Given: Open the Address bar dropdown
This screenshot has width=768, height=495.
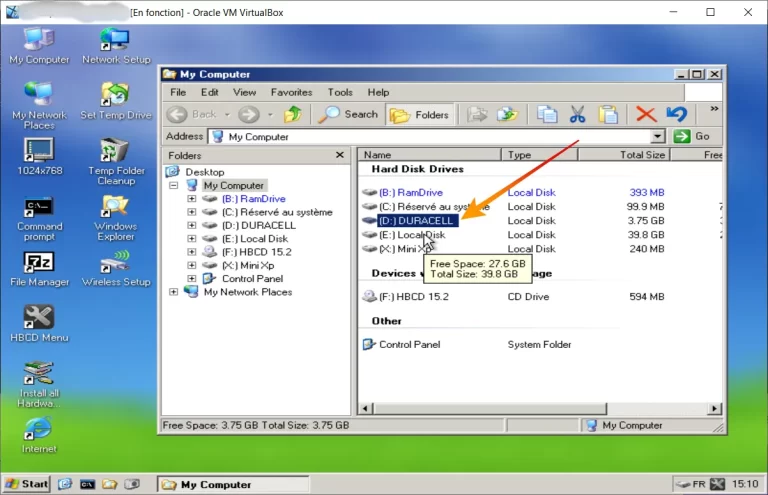Looking at the screenshot, I should (x=658, y=137).
